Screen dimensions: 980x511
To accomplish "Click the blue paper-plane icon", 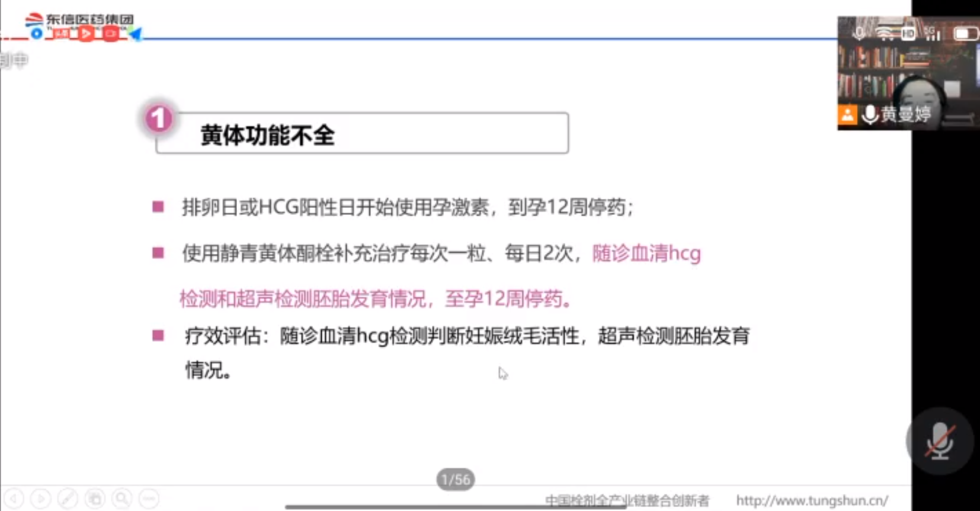I will coord(136,34).
